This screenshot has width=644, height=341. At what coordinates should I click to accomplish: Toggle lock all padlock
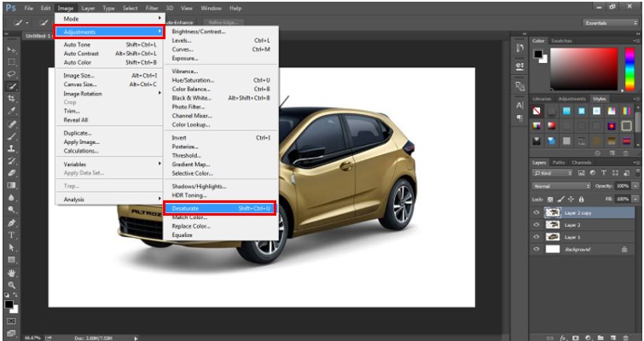click(581, 199)
